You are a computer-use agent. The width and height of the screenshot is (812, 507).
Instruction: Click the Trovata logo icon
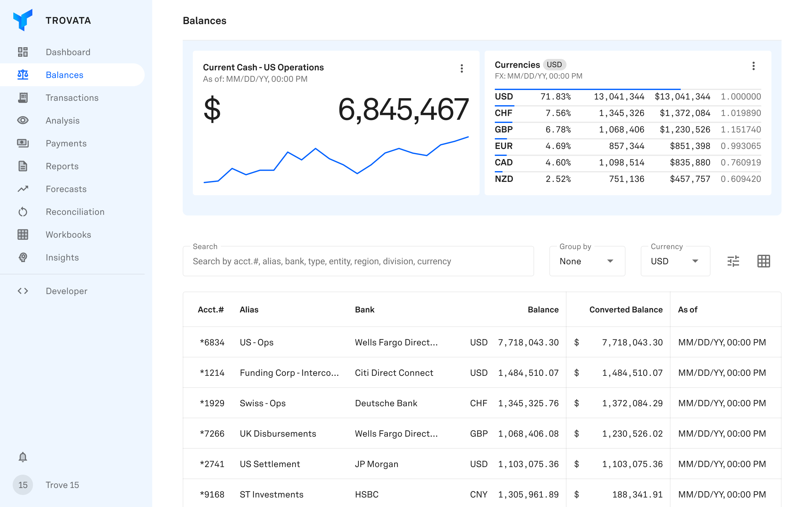click(x=23, y=20)
